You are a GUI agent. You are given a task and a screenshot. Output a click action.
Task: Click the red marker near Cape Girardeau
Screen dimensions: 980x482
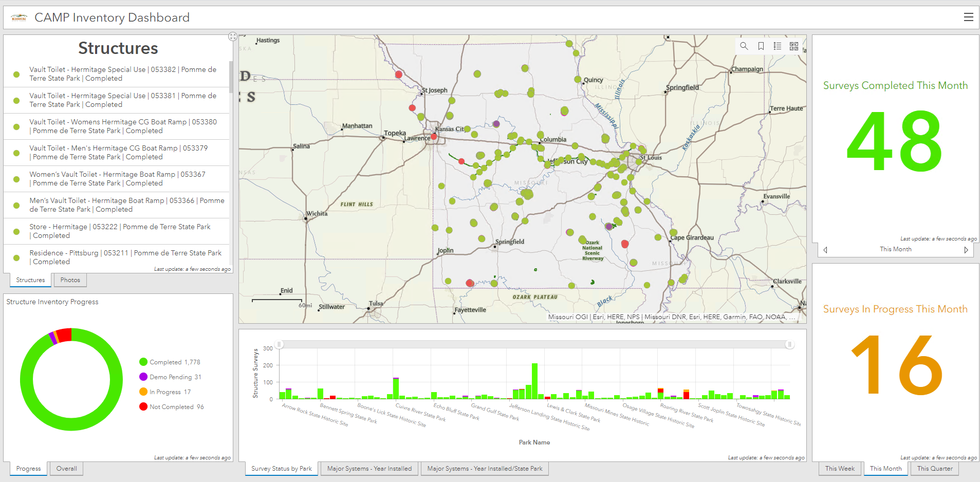point(625,244)
